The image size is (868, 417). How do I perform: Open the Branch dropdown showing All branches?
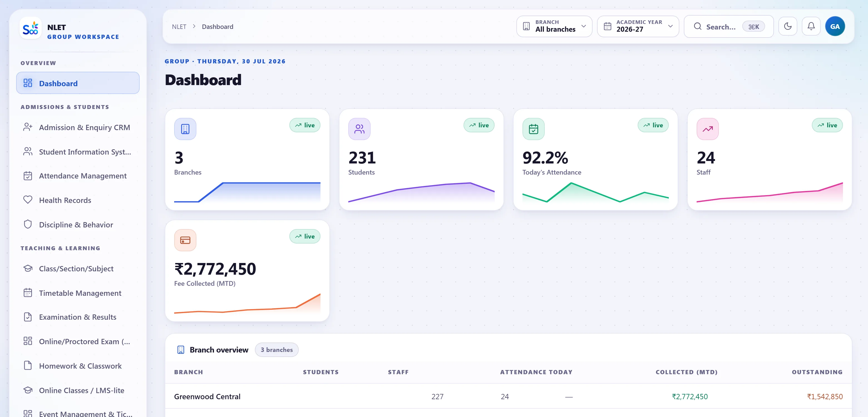(554, 26)
